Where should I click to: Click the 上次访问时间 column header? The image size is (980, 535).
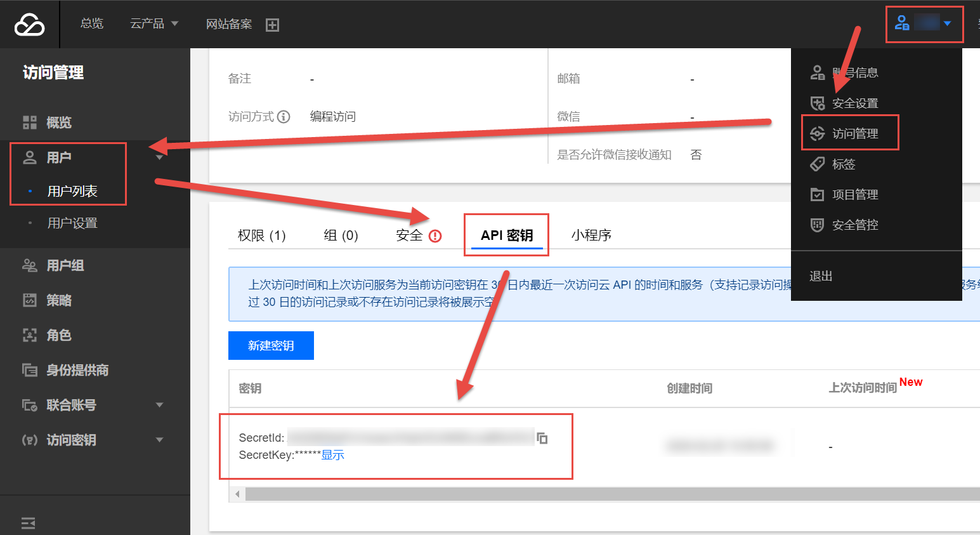point(863,388)
